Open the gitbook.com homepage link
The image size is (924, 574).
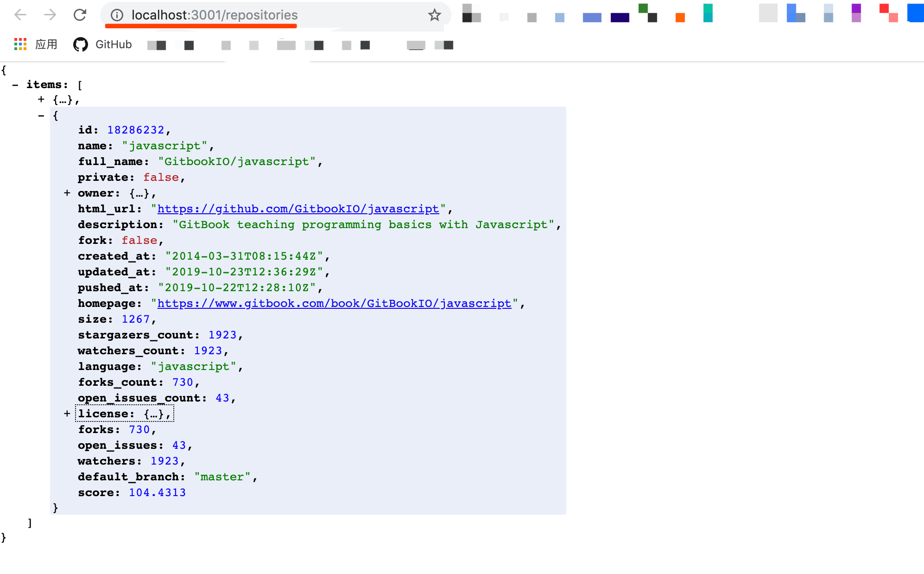334,304
